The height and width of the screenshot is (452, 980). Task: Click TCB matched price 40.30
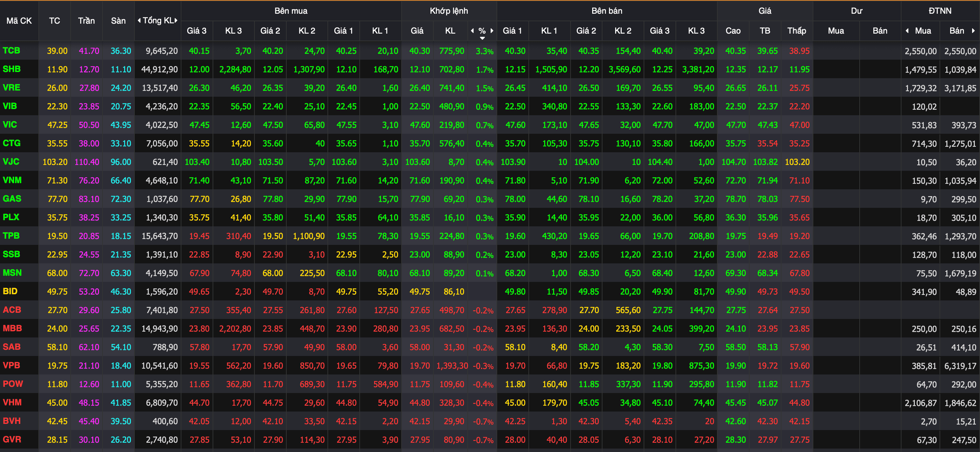[x=420, y=51]
